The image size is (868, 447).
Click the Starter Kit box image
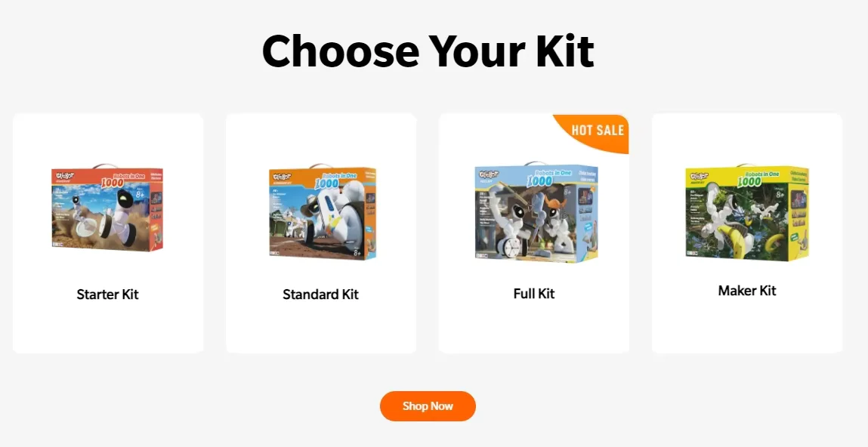click(x=107, y=208)
